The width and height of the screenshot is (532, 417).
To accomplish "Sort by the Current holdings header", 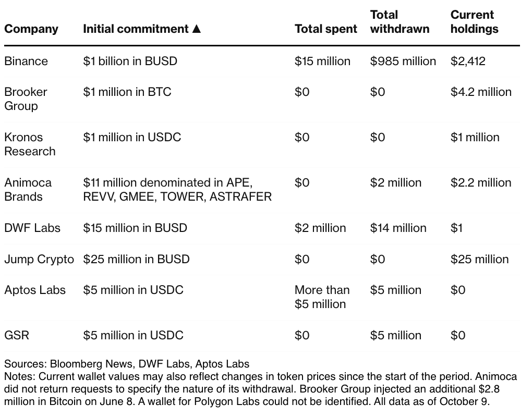I will pos(474,22).
